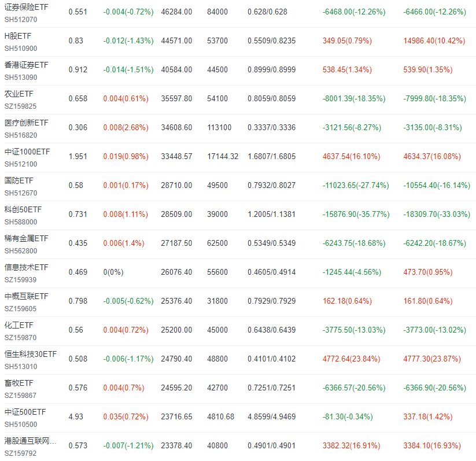Click H股ETF cost 0.5509/0.8235
This screenshot has height=461, width=476.
(272, 40)
